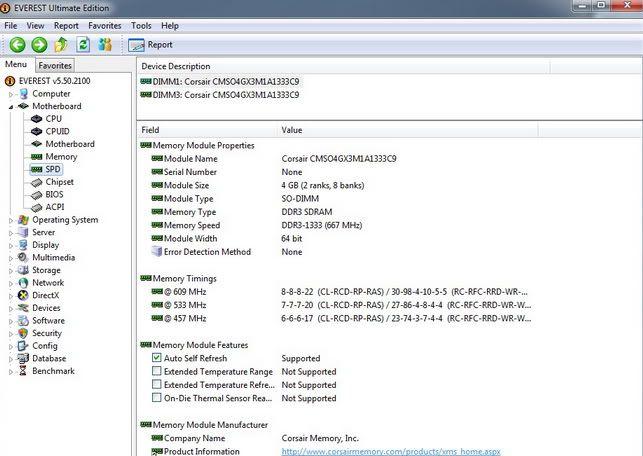This screenshot has height=456, width=643.
Task: Select the Server category
Action: coord(43,232)
